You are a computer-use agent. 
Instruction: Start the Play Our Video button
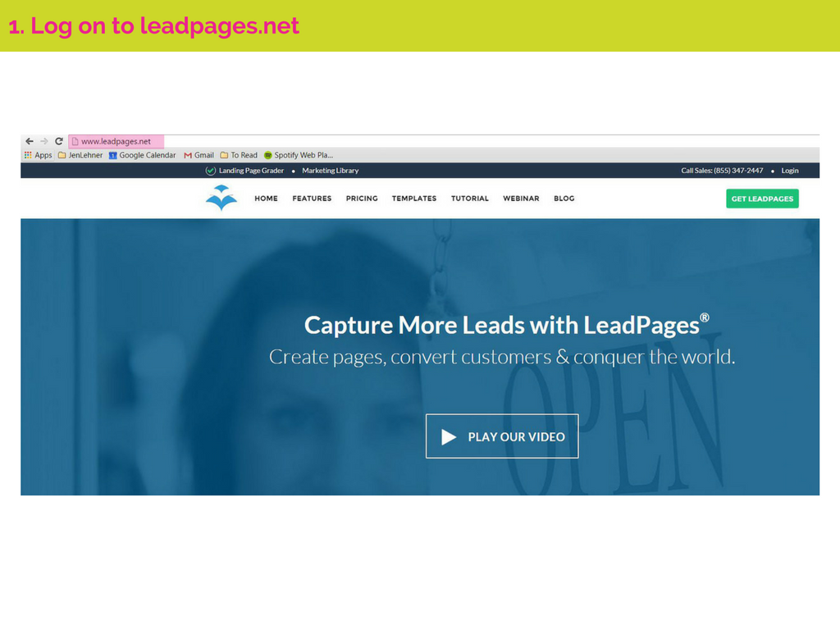tap(502, 436)
